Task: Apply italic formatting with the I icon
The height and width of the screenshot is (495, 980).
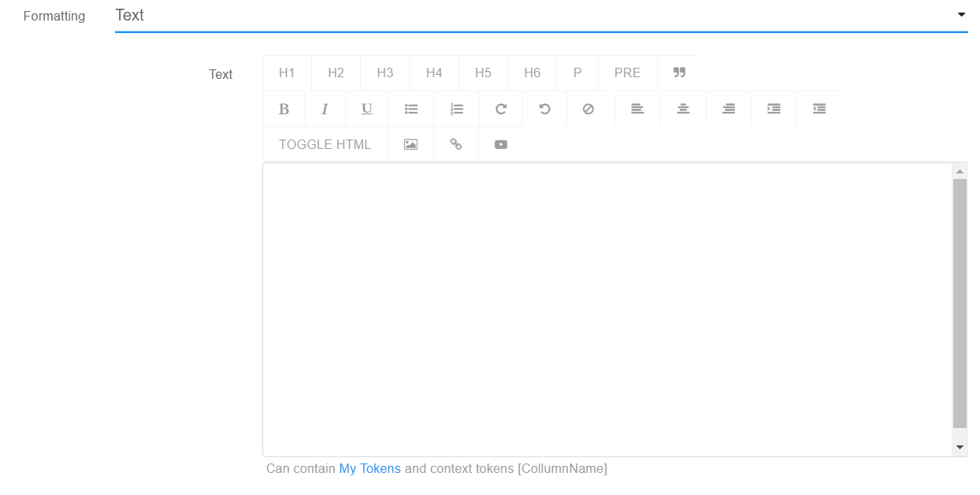Action: pos(325,109)
